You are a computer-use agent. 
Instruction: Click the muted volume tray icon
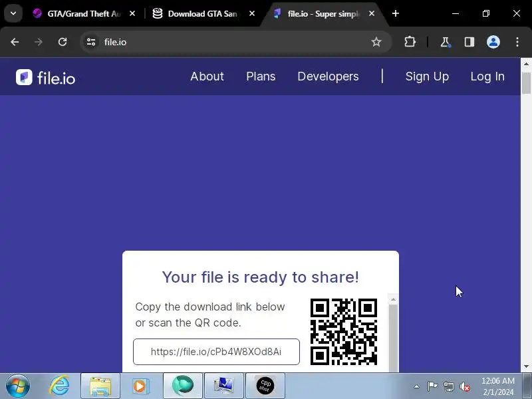tap(465, 387)
